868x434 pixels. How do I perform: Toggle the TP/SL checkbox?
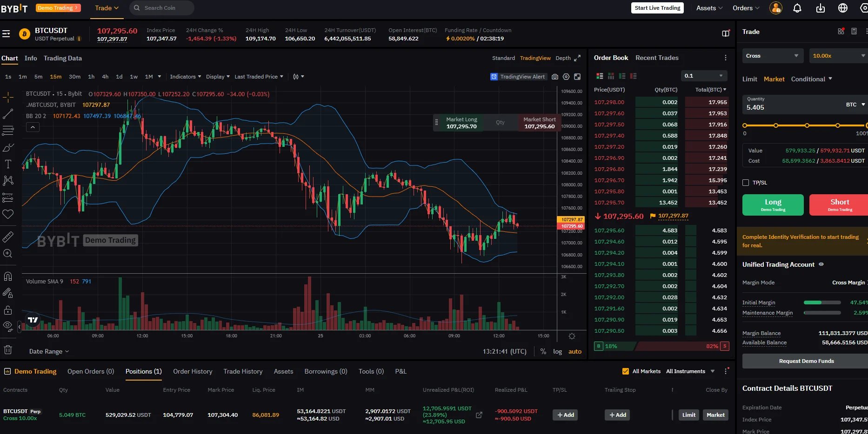[x=746, y=183]
